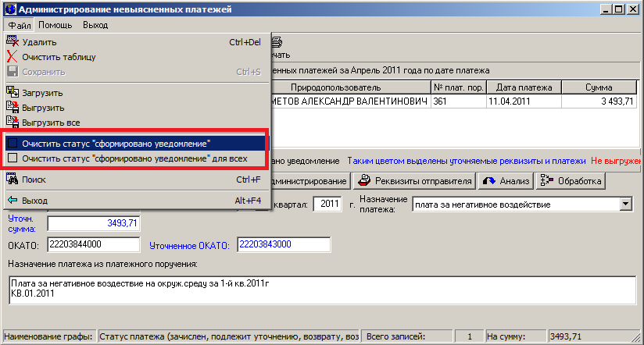Tick checkbox Очистить статус "сформировано уведомление" для всех
Screen dimensions: 644x345
click(x=12, y=158)
